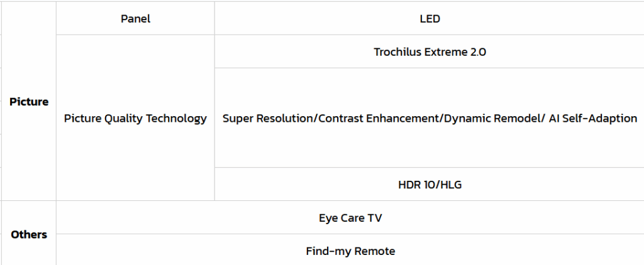Click the word Extreme
The width and height of the screenshot is (644, 265).
tap(445, 52)
